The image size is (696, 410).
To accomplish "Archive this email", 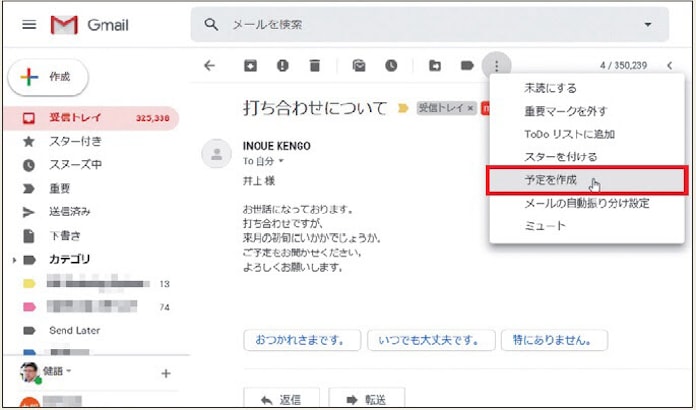I will point(251,66).
